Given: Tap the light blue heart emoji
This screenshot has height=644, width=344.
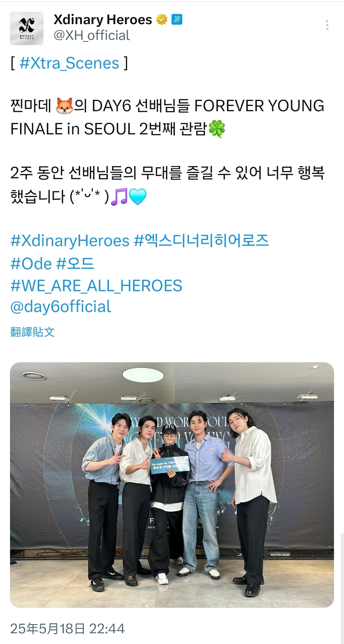Looking at the screenshot, I should tap(138, 196).
